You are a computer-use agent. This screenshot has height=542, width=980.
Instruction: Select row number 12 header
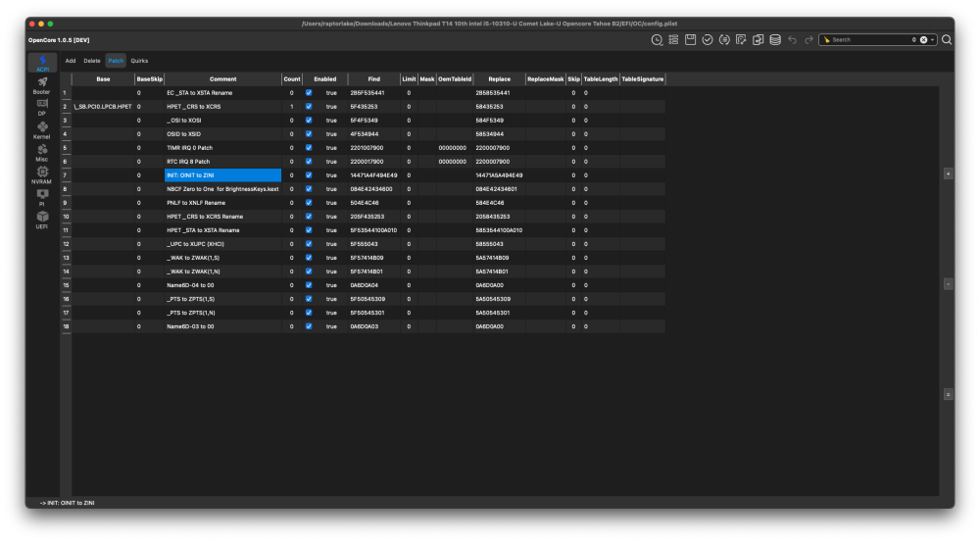[66, 244]
